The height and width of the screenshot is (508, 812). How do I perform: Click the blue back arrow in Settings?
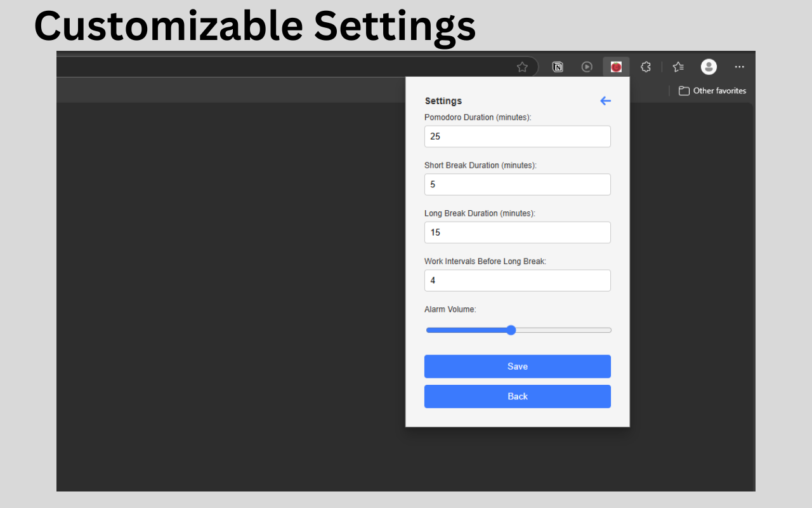605,101
